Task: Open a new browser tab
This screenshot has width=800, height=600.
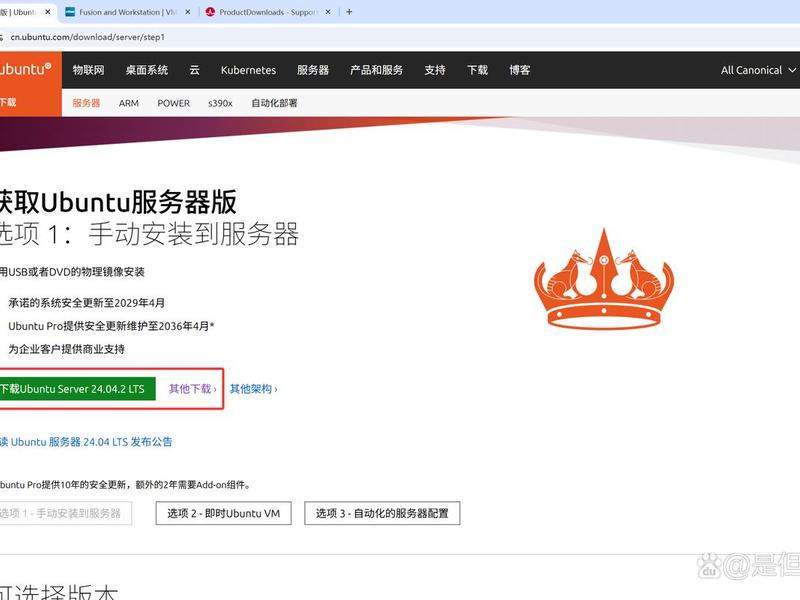Action: 349,12
